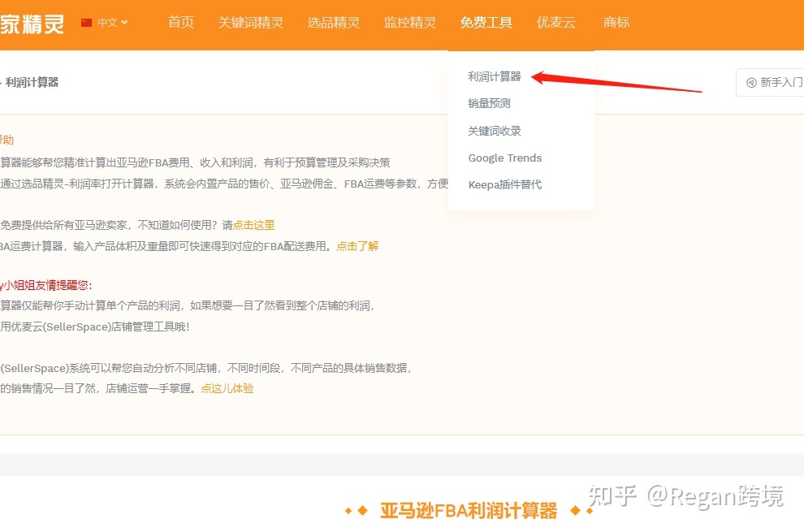Viewport: 804px width, 532px height.
Task: Choose Google Trends menu entry
Action: (504, 158)
